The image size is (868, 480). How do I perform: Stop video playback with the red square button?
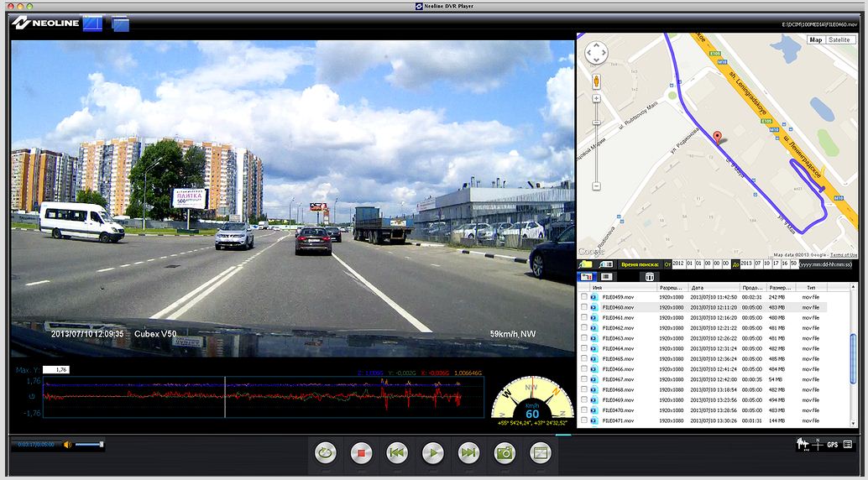[361, 453]
